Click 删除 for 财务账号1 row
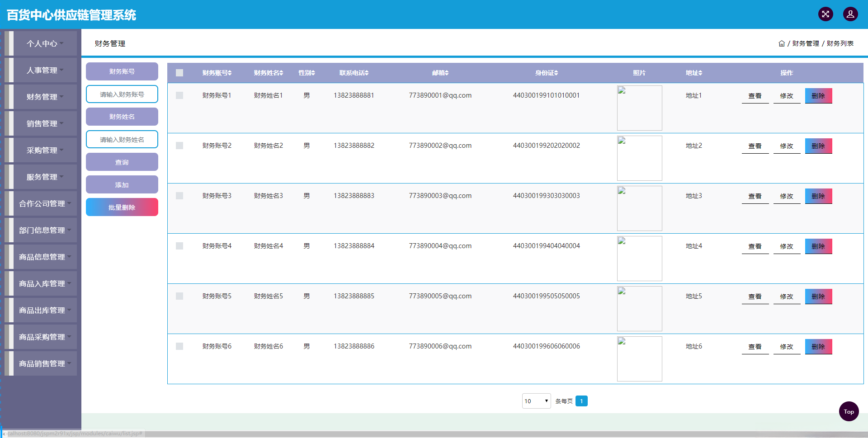 point(818,96)
